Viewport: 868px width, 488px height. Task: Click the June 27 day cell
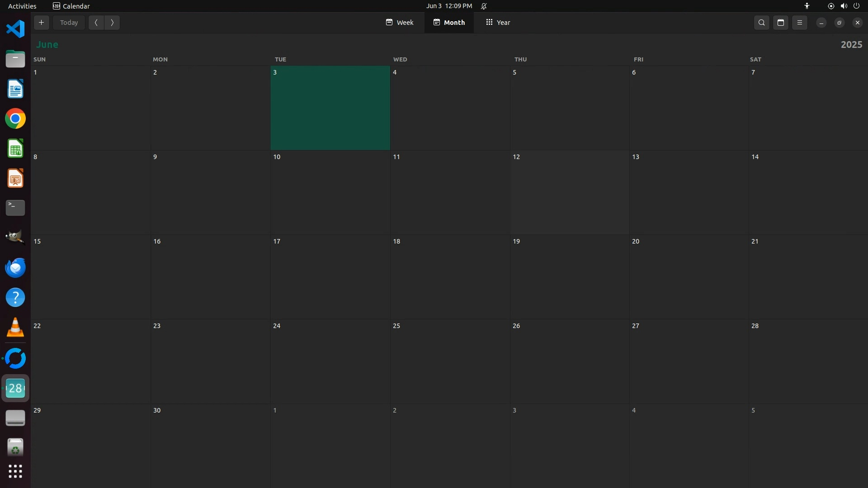pos(689,361)
